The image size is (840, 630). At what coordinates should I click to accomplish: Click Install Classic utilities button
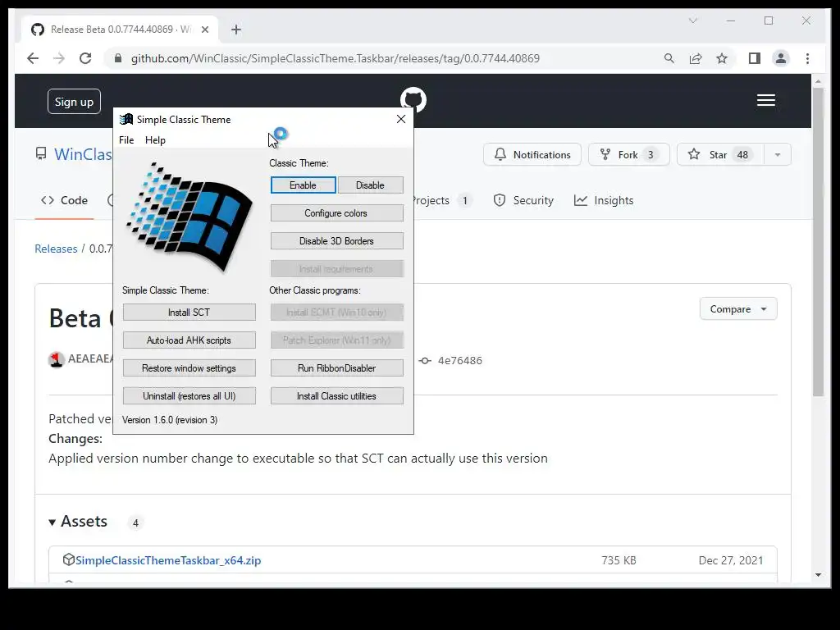(336, 395)
